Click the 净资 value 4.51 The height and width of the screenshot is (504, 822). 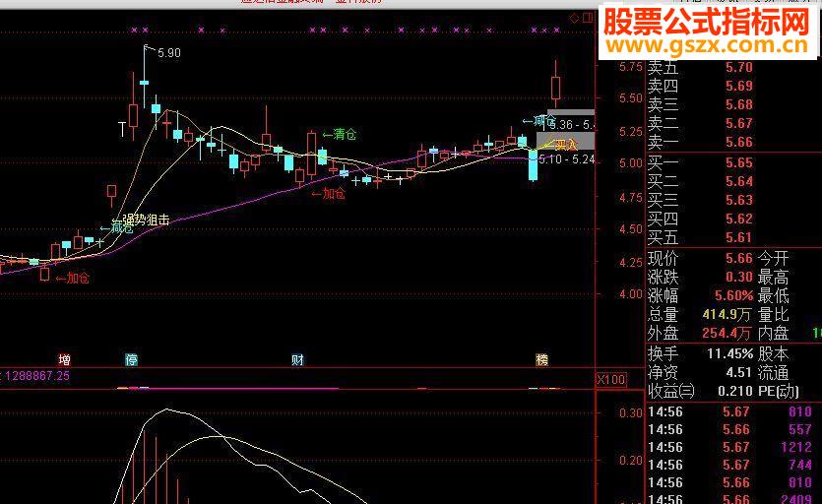[x=739, y=372]
